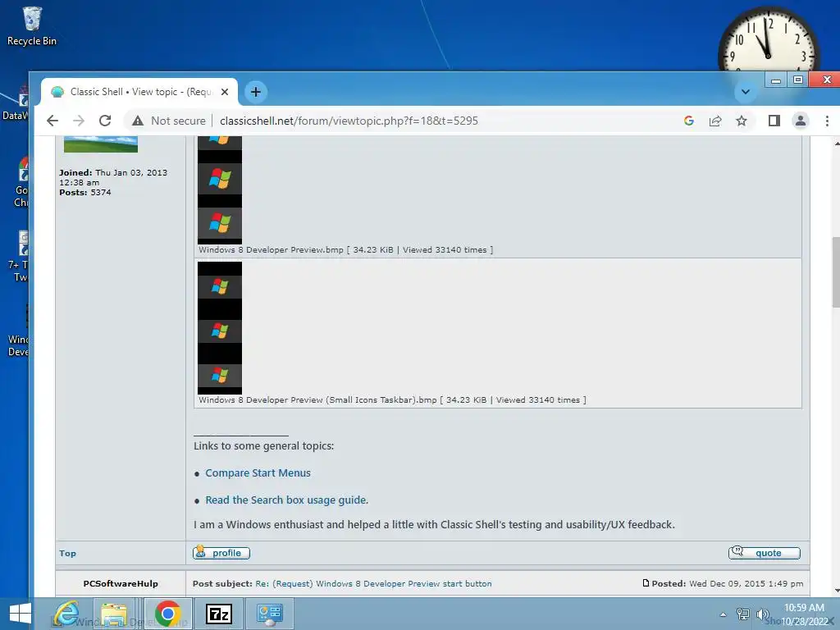840x630 pixels.
Task: Click the desktop analog clock gadget
Action: point(767,41)
